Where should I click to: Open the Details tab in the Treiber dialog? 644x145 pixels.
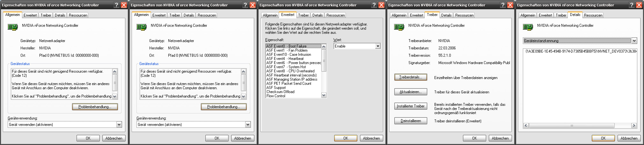pyautogui.click(x=446, y=15)
